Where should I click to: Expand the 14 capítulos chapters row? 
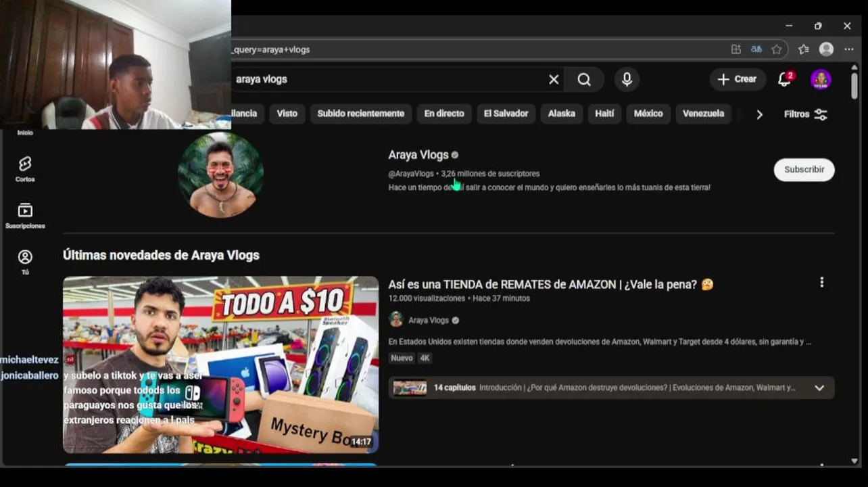[611, 388]
